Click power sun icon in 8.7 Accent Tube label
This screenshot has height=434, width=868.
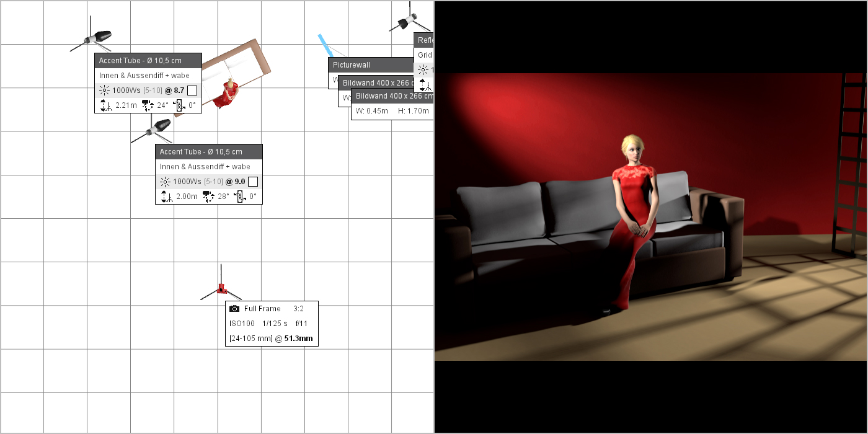[x=104, y=91]
